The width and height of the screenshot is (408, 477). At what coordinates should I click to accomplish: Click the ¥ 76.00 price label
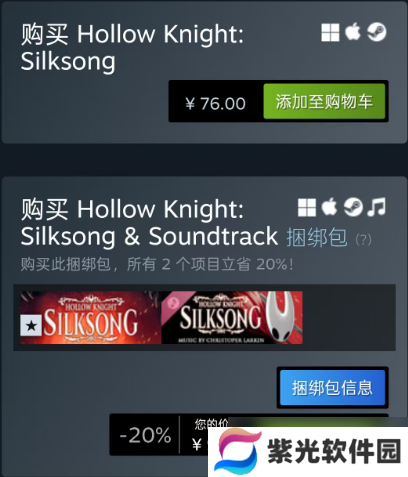pos(216,103)
